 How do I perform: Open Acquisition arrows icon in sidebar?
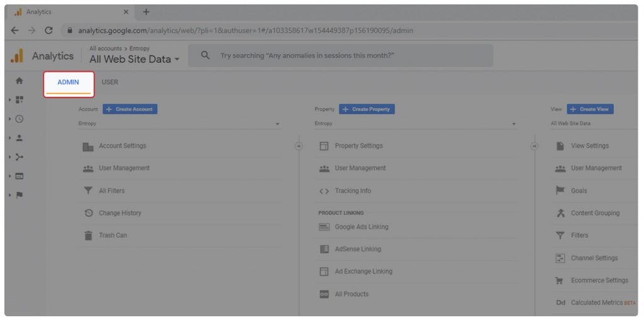pyautogui.click(x=19, y=157)
